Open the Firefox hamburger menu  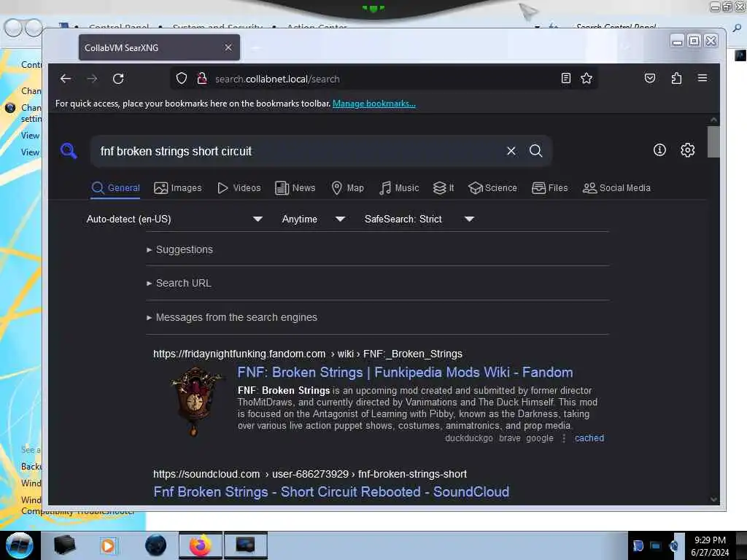(703, 78)
